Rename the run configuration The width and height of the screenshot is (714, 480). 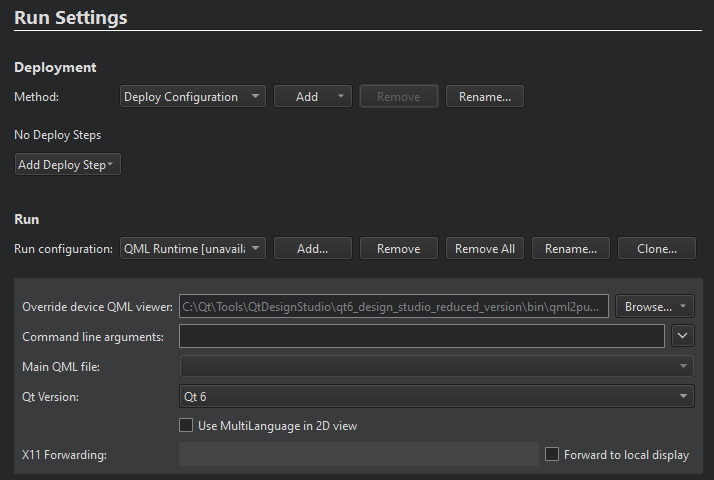[x=570, y=249]
